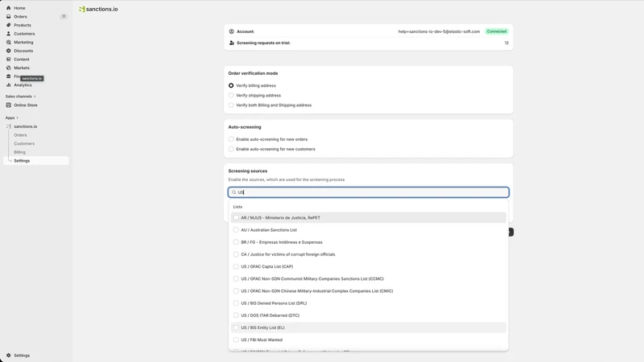The height and width of the screenshot is (362, 644).
Task: Select Verify billing address radio button
Action: click(231, 85)
